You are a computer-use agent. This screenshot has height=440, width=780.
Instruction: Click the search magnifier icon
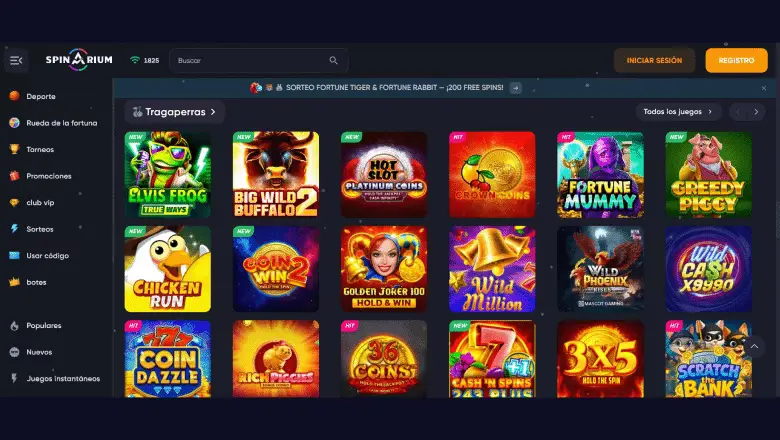pos(333,60)
